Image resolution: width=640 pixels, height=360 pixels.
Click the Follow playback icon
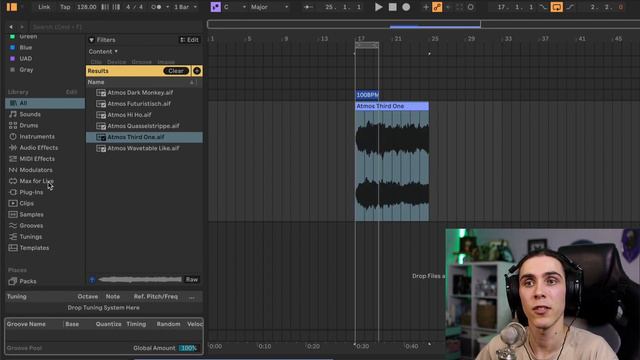308,7
